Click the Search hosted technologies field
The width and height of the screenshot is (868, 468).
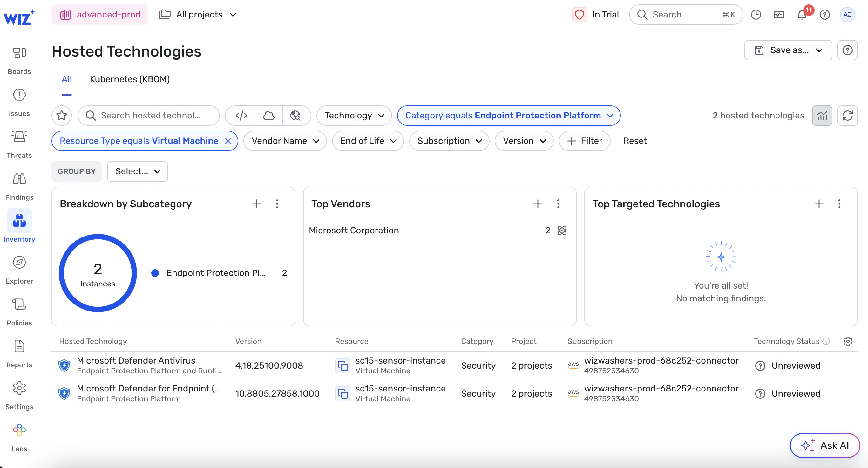[150, 116]
